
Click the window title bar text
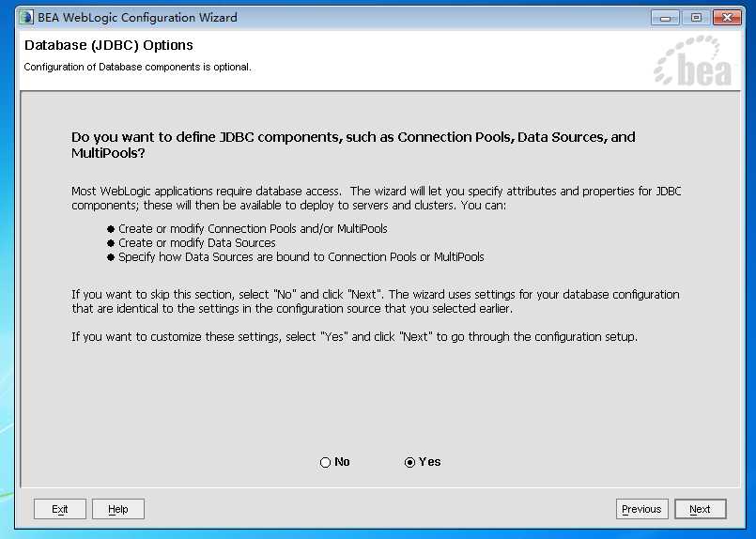[x=137, y=18]
